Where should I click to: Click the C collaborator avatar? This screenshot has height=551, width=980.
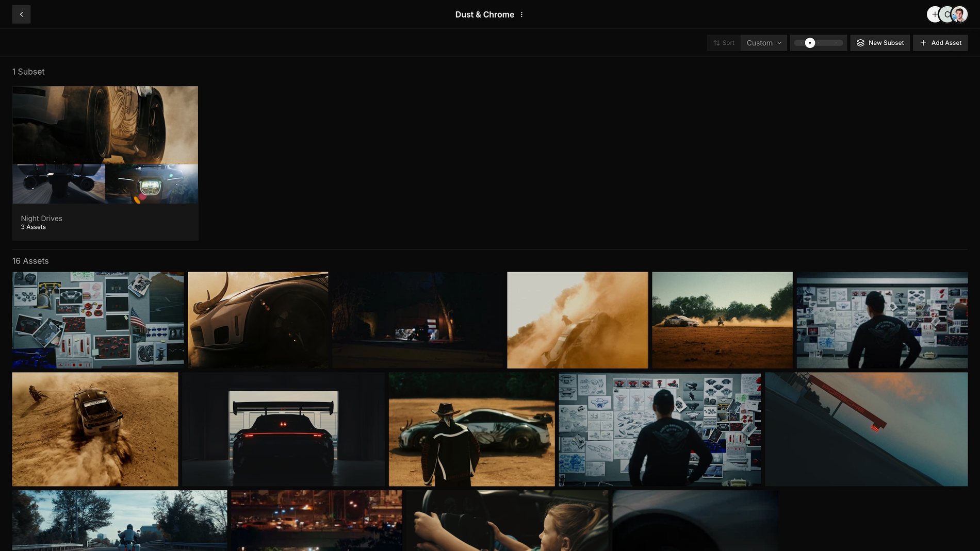tap(947, 14)
